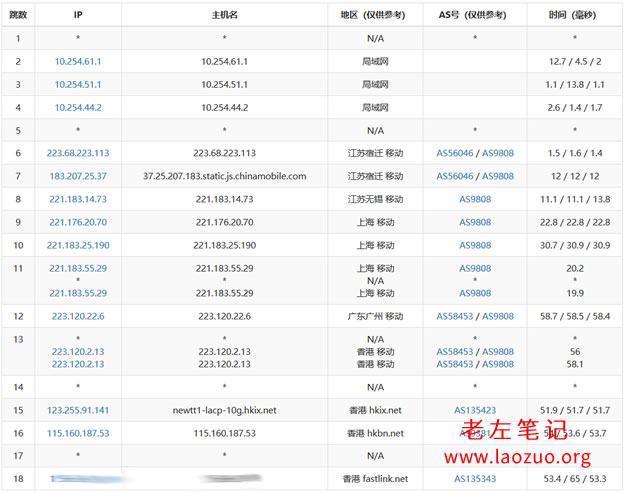Click IP address 183.207.25.37
625x494 pixels.
[78, 176]
